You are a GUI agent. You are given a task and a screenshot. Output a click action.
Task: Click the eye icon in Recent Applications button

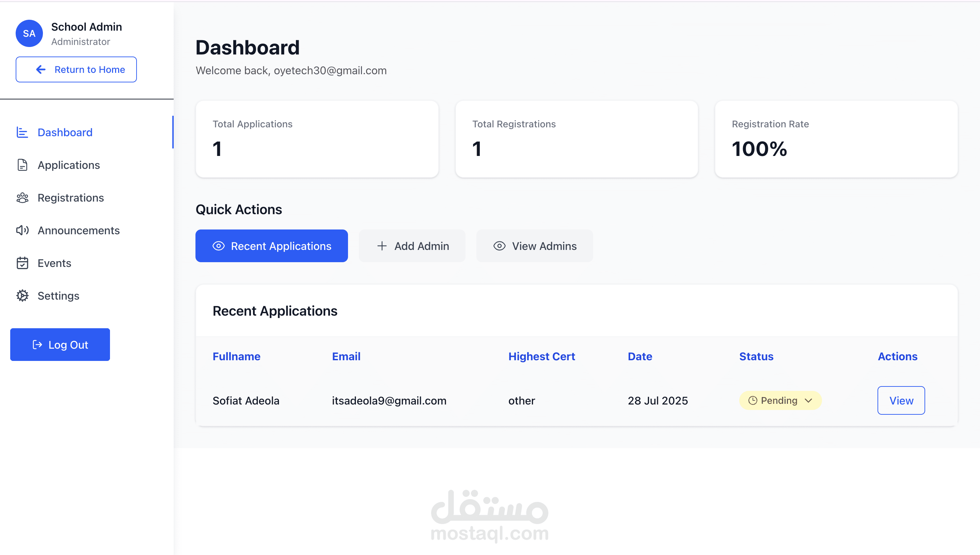point(218,246)
